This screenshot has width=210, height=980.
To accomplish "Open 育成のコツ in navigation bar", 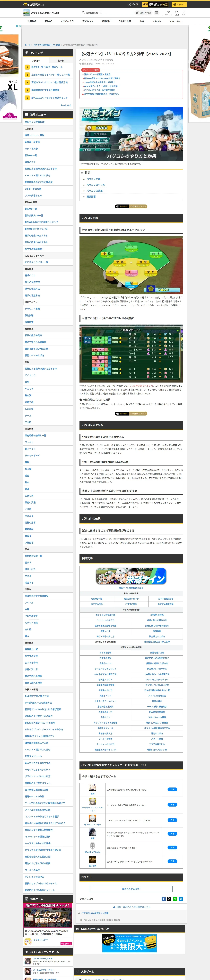I will [88, 21].
